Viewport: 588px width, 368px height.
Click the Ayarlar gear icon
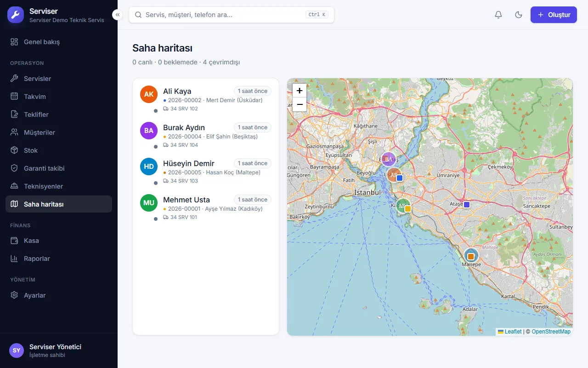click(15, 295)
